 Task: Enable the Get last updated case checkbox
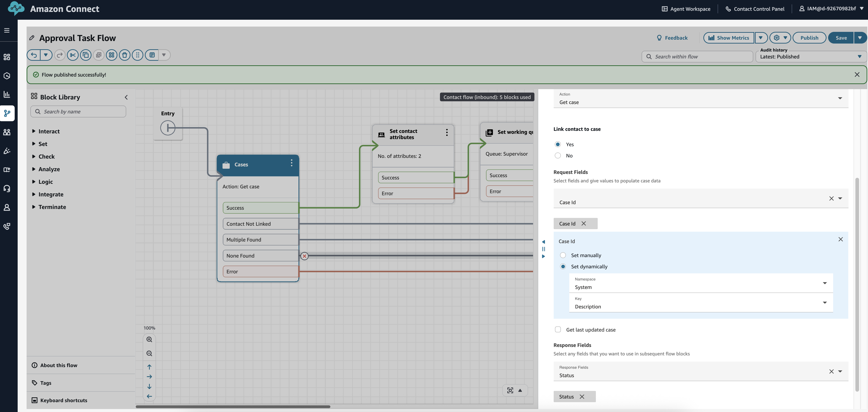pos(558,330)
